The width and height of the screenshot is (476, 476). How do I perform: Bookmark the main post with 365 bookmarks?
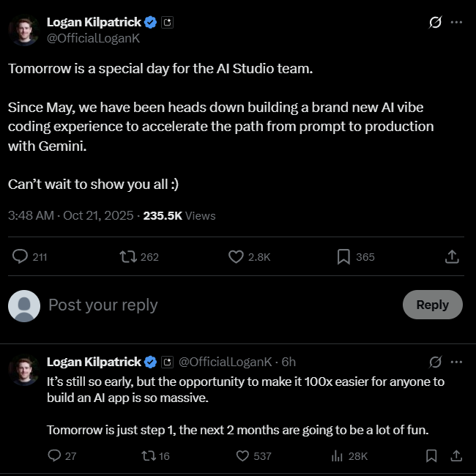(x=343, y=257)
